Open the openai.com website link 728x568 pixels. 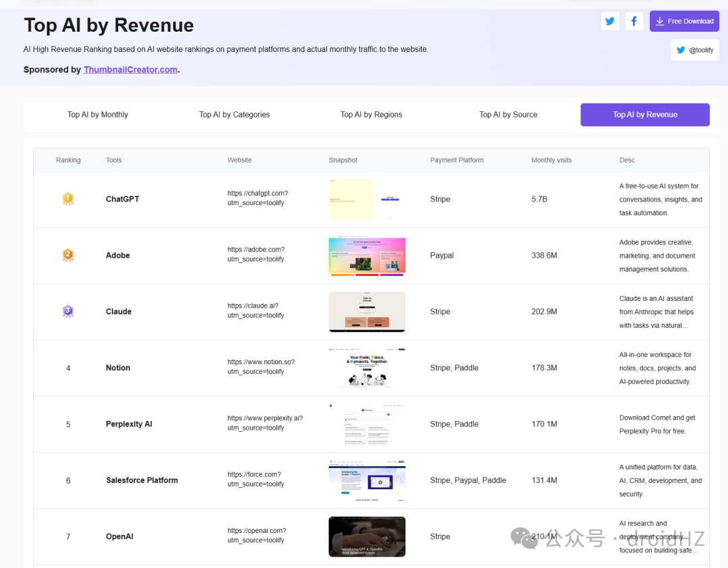pos(257,536)
